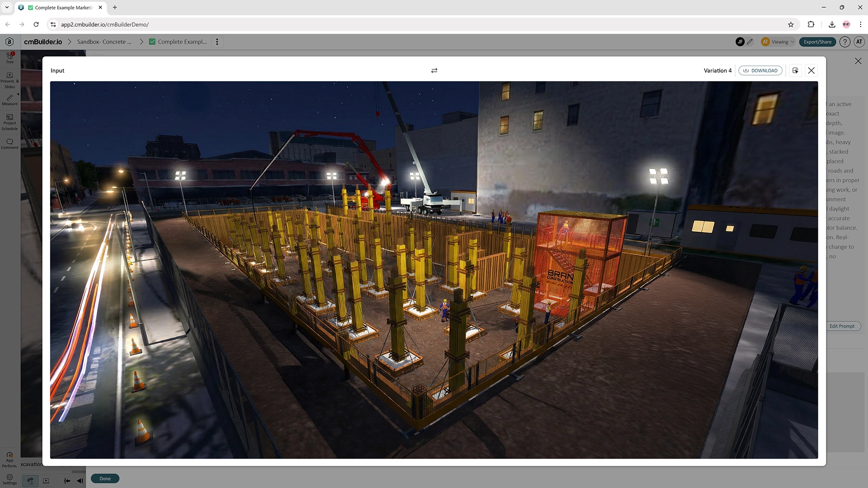Click Done below the timeline
The height and width of the screenshot is (488, 868).
[104, 478]
